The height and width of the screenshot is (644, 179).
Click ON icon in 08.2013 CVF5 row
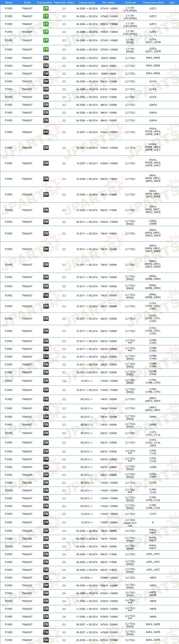46,483
